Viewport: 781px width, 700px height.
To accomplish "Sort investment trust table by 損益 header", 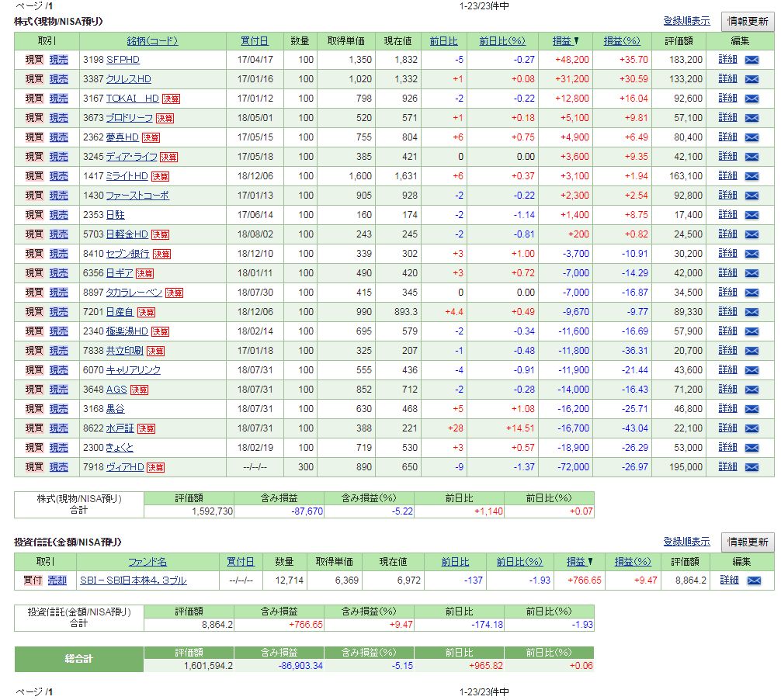I will [579, 562].
